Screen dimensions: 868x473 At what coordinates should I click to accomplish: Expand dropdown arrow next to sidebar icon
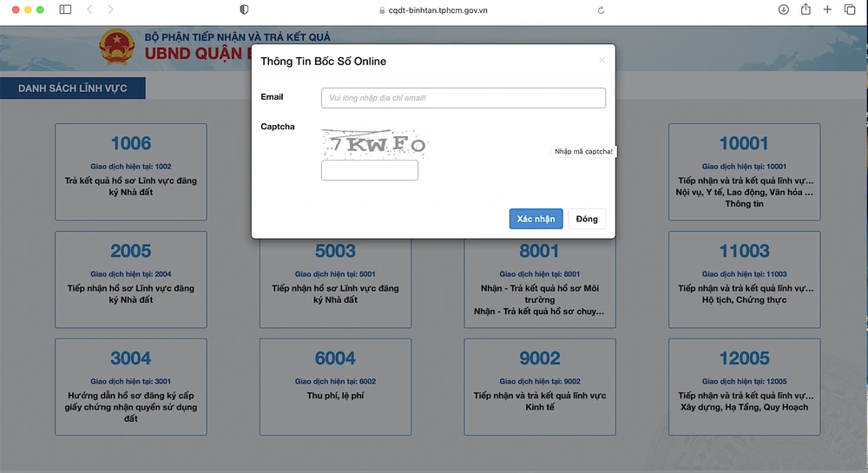point(76,10)
